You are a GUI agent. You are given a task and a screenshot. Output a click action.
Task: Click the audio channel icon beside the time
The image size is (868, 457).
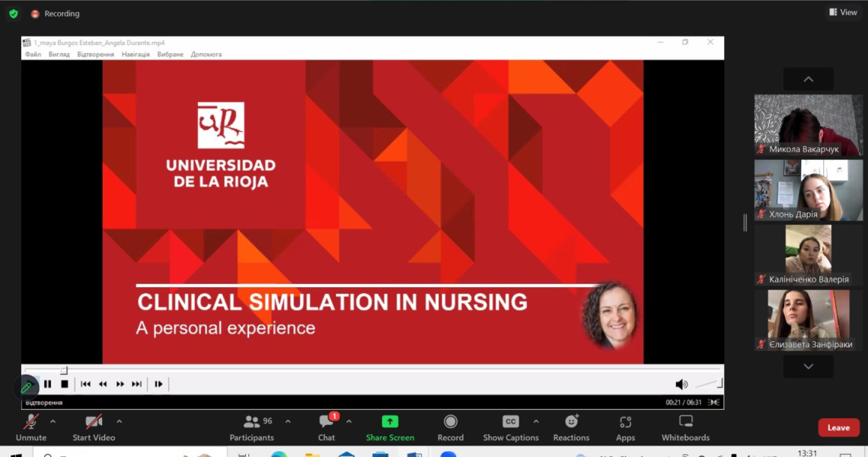714,403
